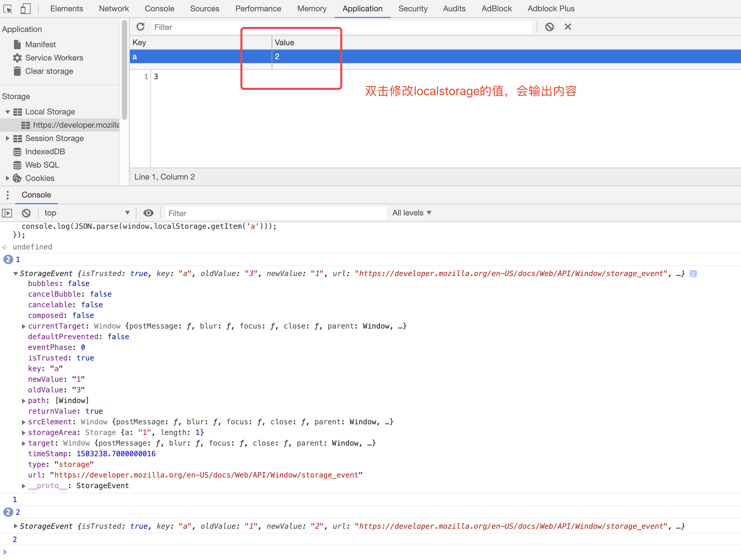Expand the Cookies tree item

pyautogui.click(x=7, y=178)
